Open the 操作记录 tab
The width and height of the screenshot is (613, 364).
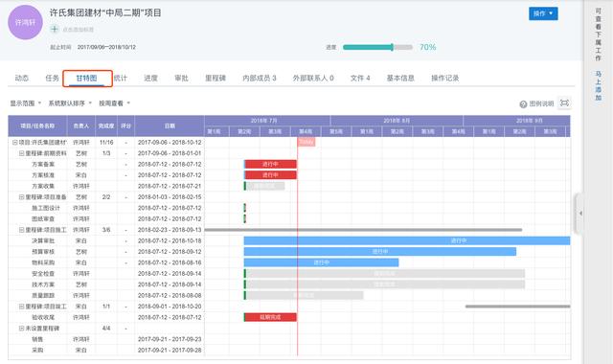444,79
